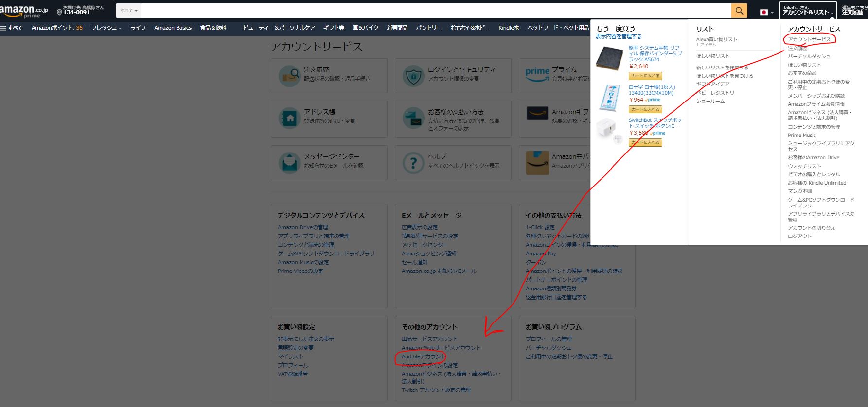Click into the main search field

[435, 11]
